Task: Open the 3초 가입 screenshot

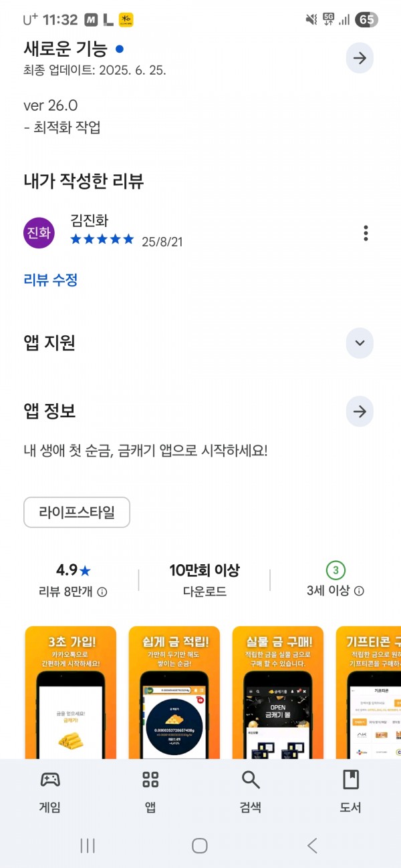Action: point(71,692)
